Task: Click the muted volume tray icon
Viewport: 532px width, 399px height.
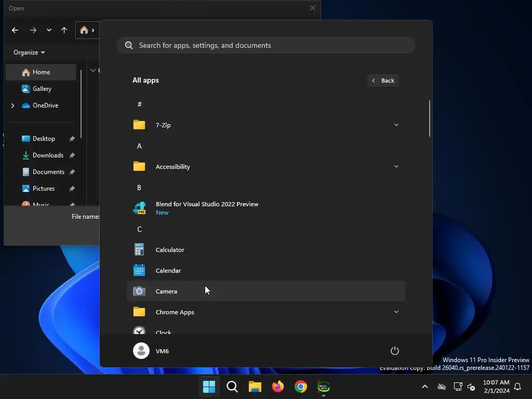Action: (x=471, y=387)
